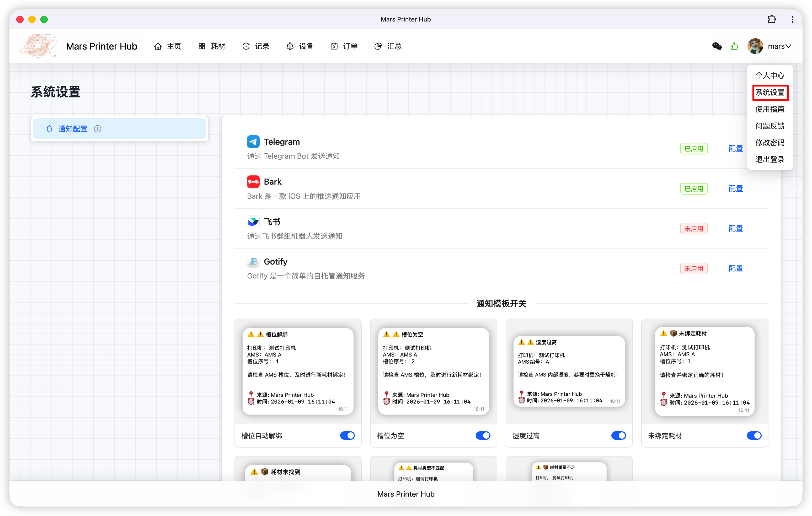
Task: Click the 飞书 channel icon
Action: coord(253,221)
